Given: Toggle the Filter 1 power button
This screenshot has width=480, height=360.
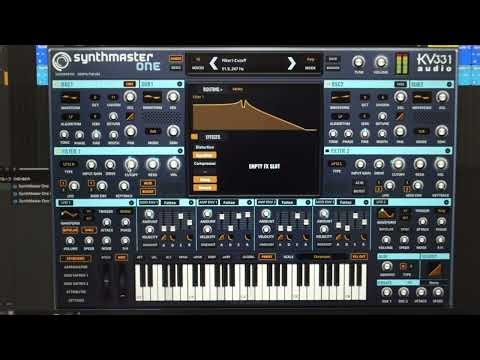Looking at the screenshot, I should click(x=180, y=151).
